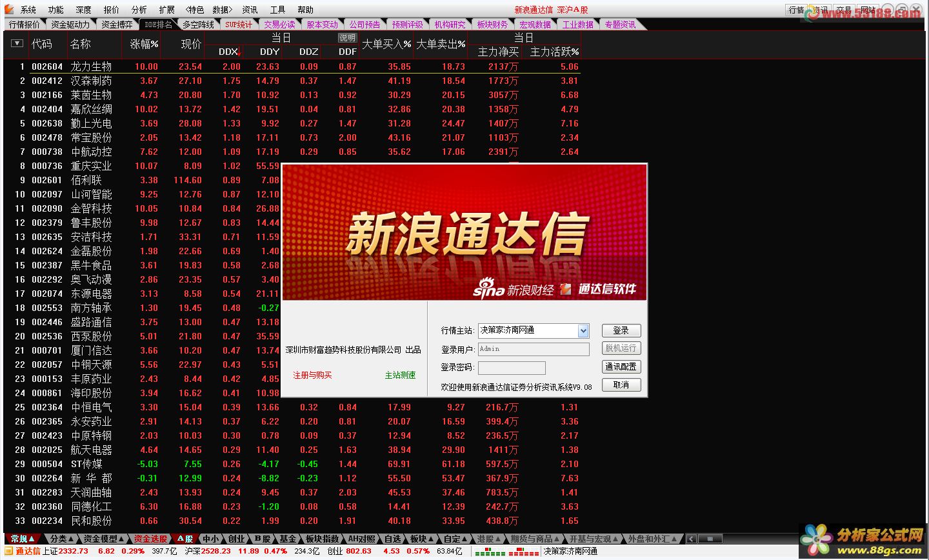The width and height of the screenshot is (929, 560).
Task: Click the 沪深 index value 2528.23
Action: [x=215, y=552]
